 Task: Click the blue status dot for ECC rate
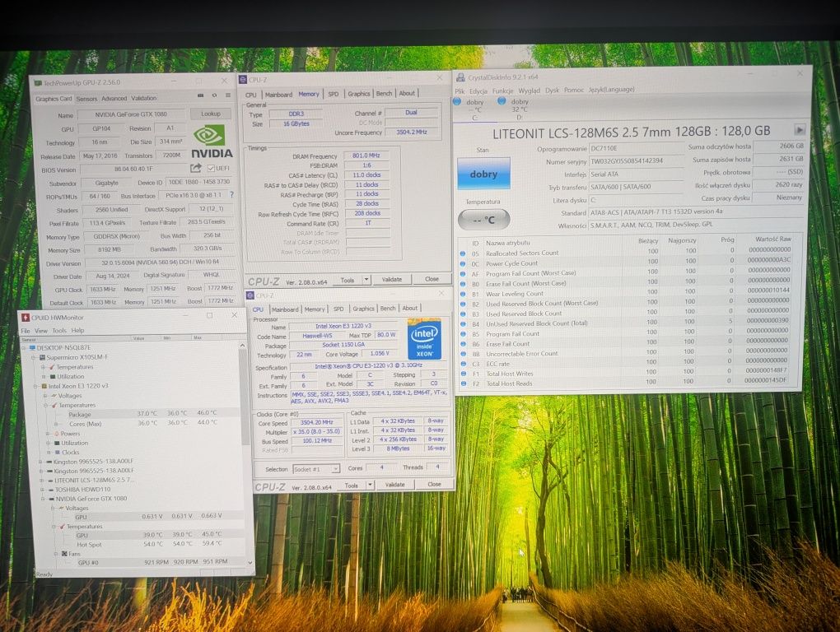click(462, 364)
